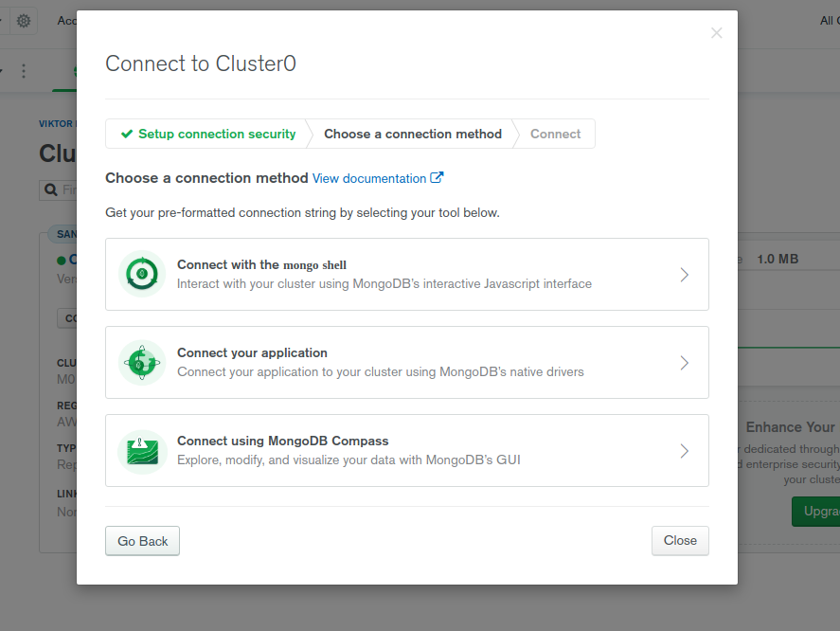Open the View documentation link

(369, 178)
